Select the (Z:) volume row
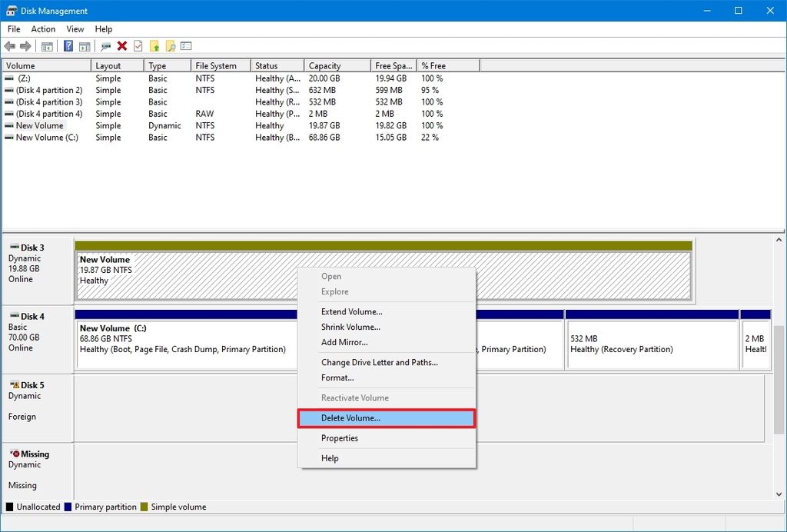 coord(46,78)
